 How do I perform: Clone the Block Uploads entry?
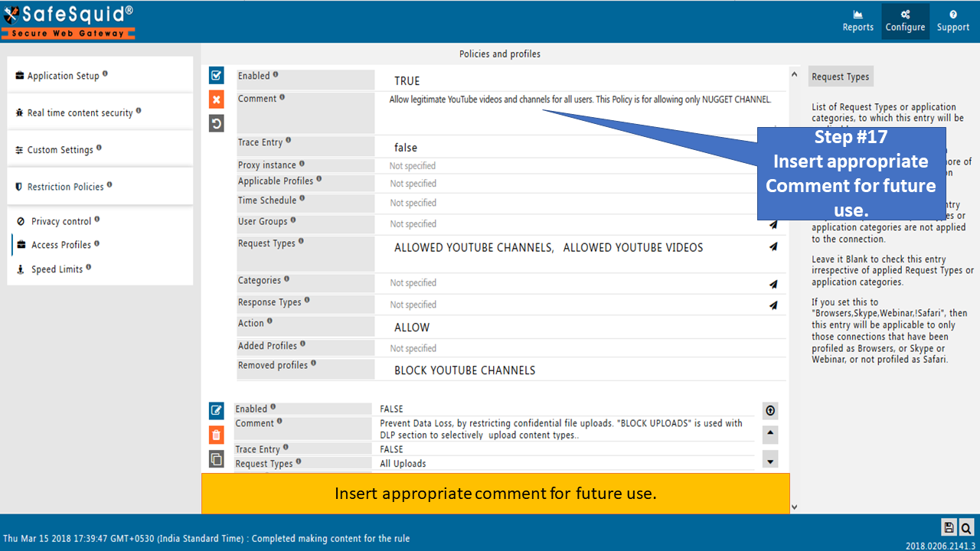coord(217,459)
